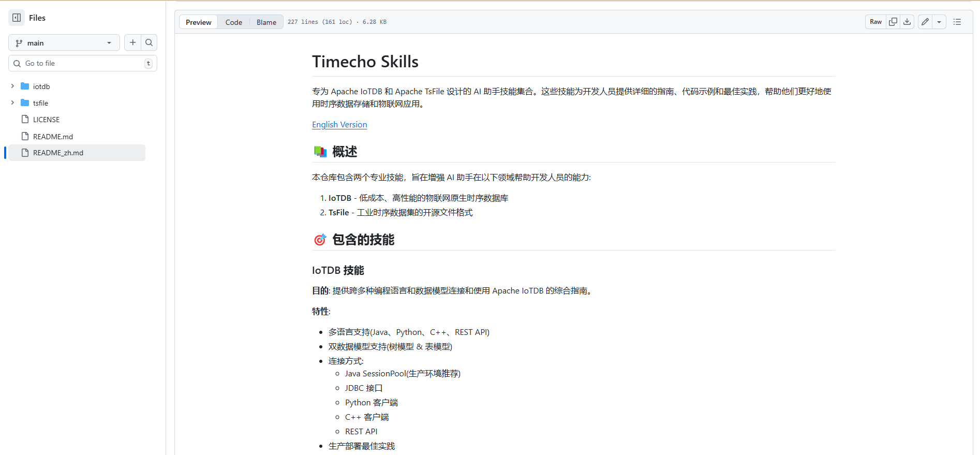Collapse the Files side panel icon
The height and width of the screenshot is (455, 980).
[17, 18]
